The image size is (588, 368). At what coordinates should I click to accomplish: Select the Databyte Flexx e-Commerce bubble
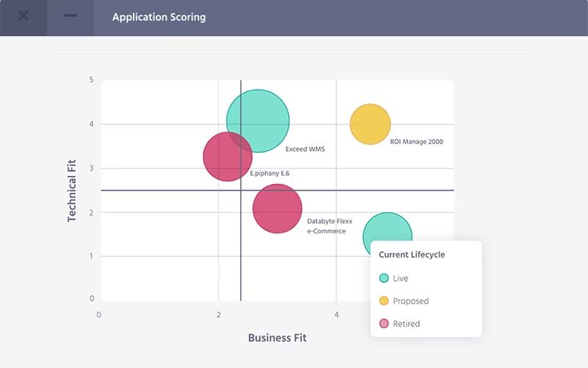277,208
